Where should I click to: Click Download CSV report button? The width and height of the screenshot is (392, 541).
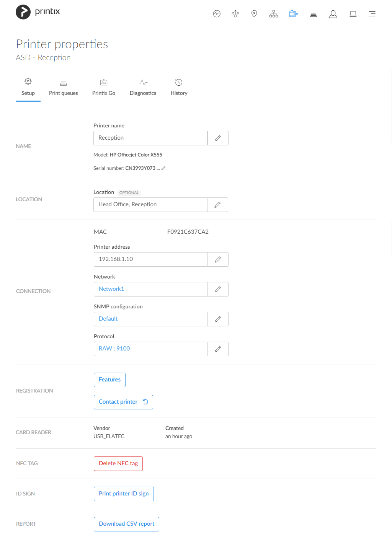coord(126,524)
